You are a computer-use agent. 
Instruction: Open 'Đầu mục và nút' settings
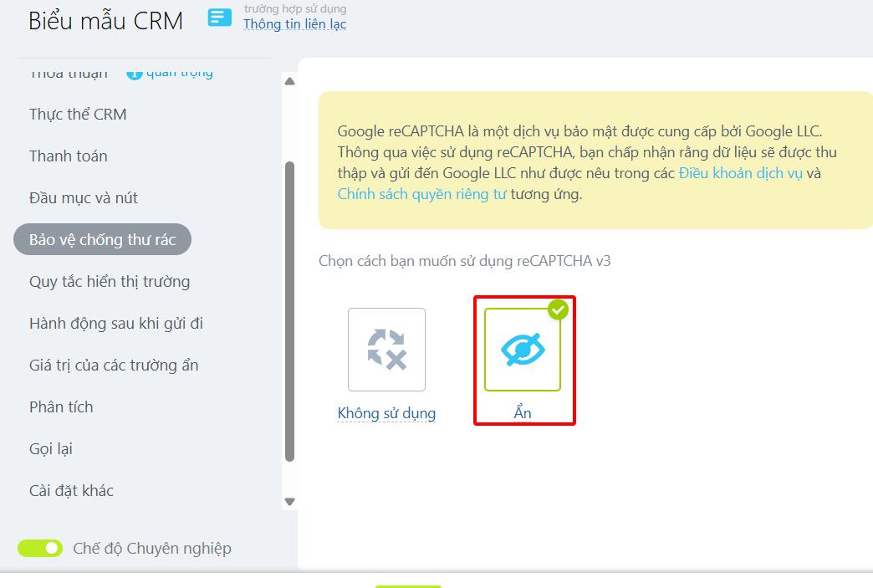click(x=84, y=197)
